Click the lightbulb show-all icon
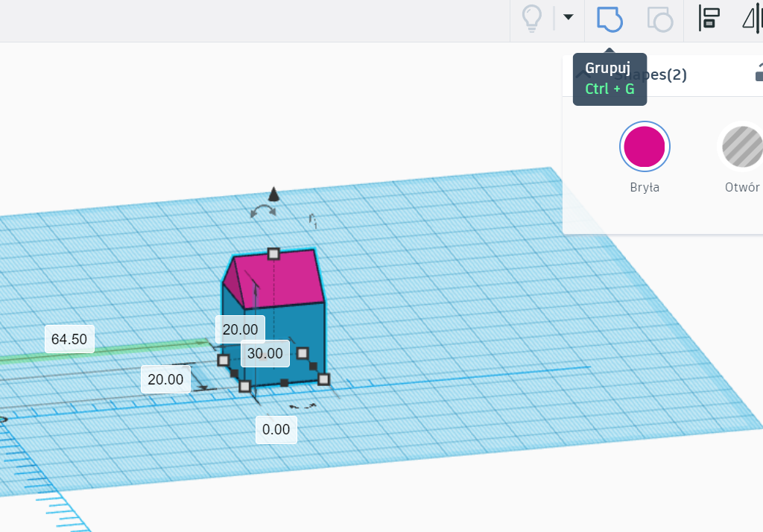The image size is (763, 532). (531, 19)
